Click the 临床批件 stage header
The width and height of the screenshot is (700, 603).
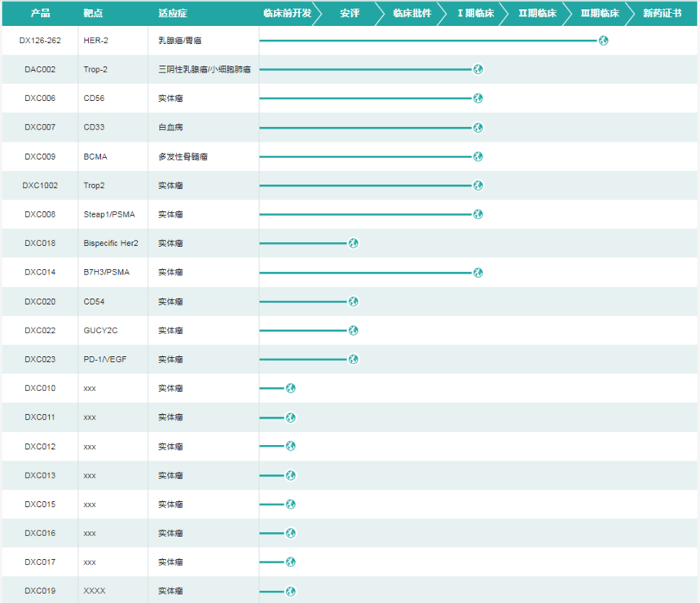(x=412, y=13)
